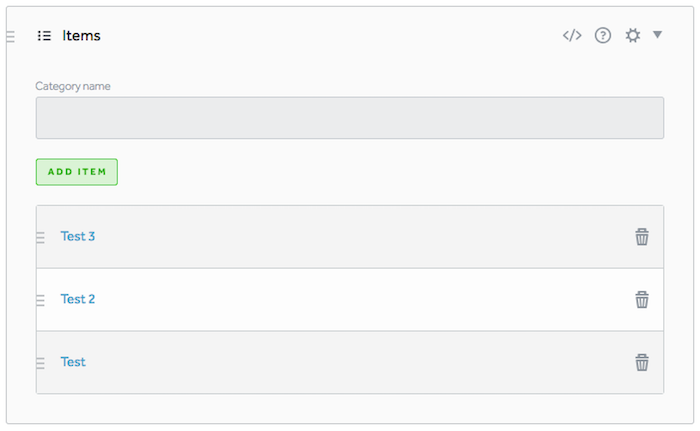This screenshot has height=431, width=700.
Task: Collapse the Items panel with the triangle
Action: click(x=658, y=35)
